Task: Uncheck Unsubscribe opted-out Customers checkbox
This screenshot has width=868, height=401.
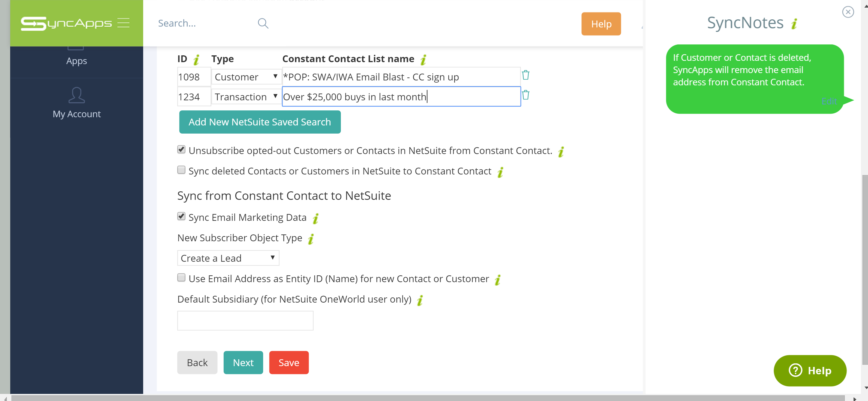Action: click(181, 150)
